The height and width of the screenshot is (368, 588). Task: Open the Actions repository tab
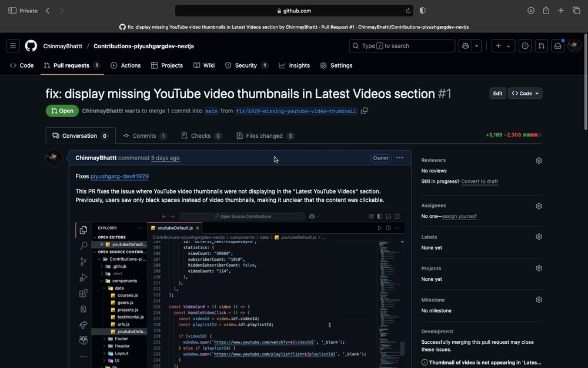coord(126,65)
